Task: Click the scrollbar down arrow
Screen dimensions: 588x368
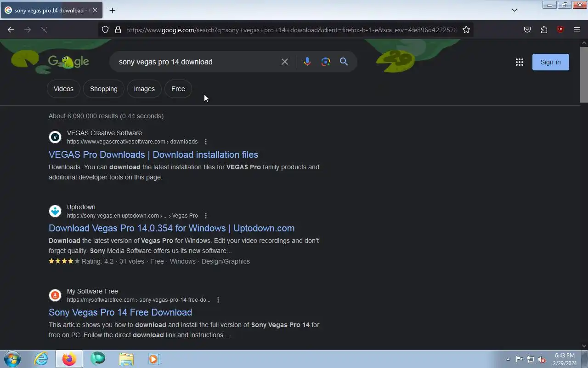Action: click(x=584, y=346)
